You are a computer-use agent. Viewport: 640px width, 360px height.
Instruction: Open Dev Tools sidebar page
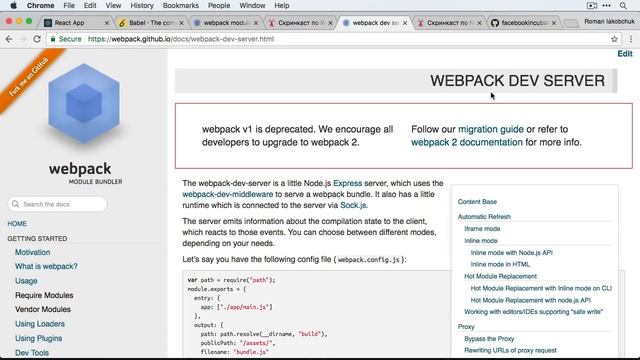pyautogui.click(x=32, y=353)
